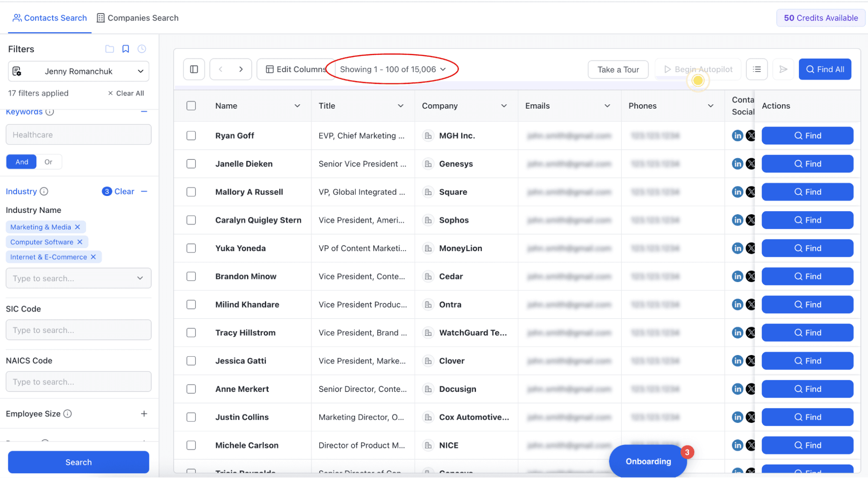Open recent filters history clock icon
Screen dimensions: 868x478
tap(142, 49)
